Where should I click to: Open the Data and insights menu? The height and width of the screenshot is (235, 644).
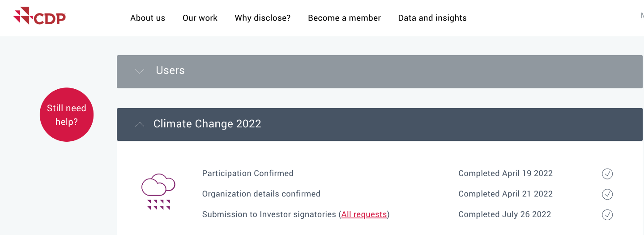[432, 18]
